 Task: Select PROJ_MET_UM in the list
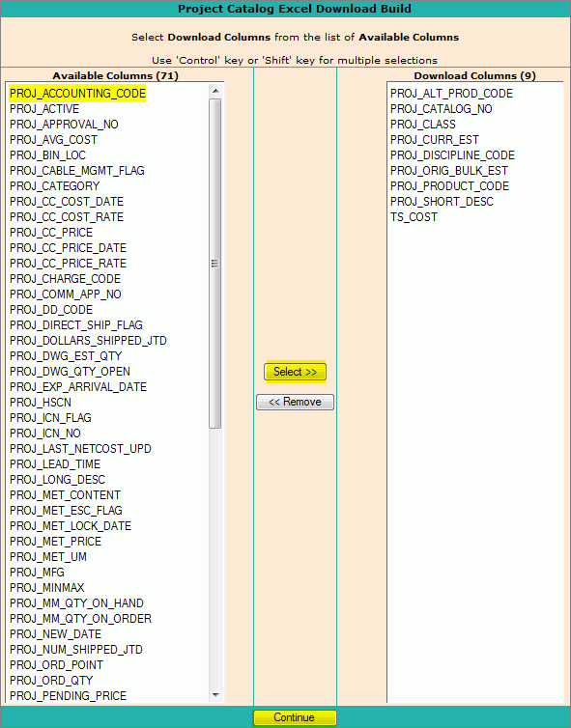point(48,557)
